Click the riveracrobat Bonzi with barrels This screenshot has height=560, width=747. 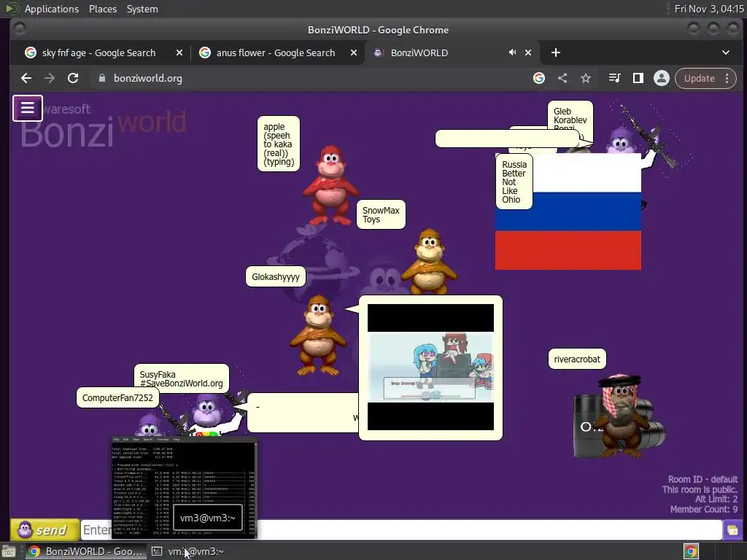(x=619, y=416)
